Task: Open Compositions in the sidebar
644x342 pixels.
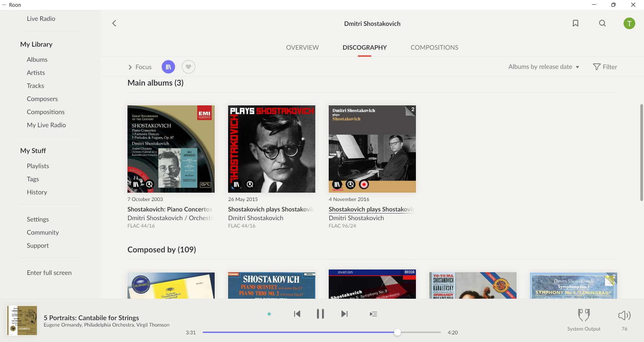Action: point(46,112)
